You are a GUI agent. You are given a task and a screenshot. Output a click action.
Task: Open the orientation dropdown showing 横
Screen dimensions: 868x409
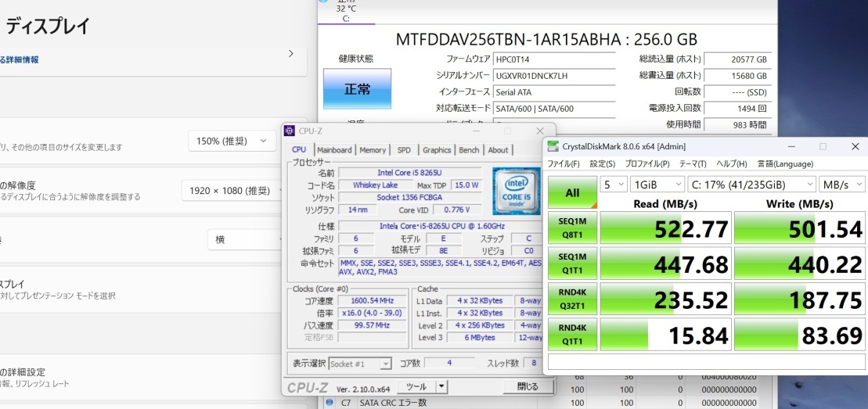tap(247, 239)
